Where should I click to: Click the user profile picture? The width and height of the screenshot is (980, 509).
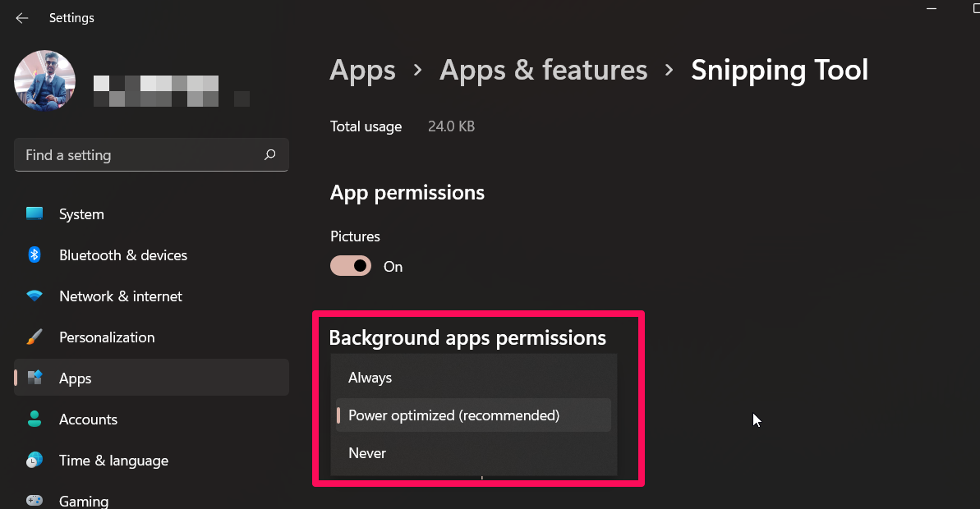pos(45,80)
